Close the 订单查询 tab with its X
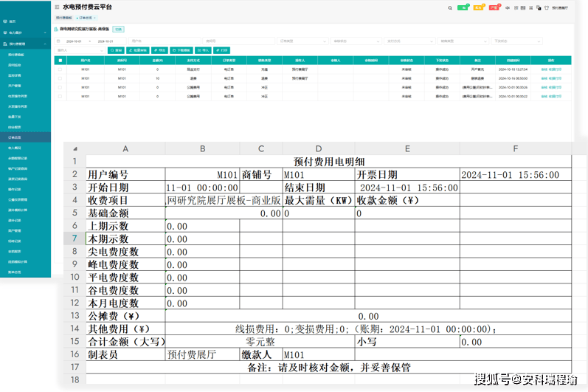Viewport: 588px width, 392px height. point(94,16)
